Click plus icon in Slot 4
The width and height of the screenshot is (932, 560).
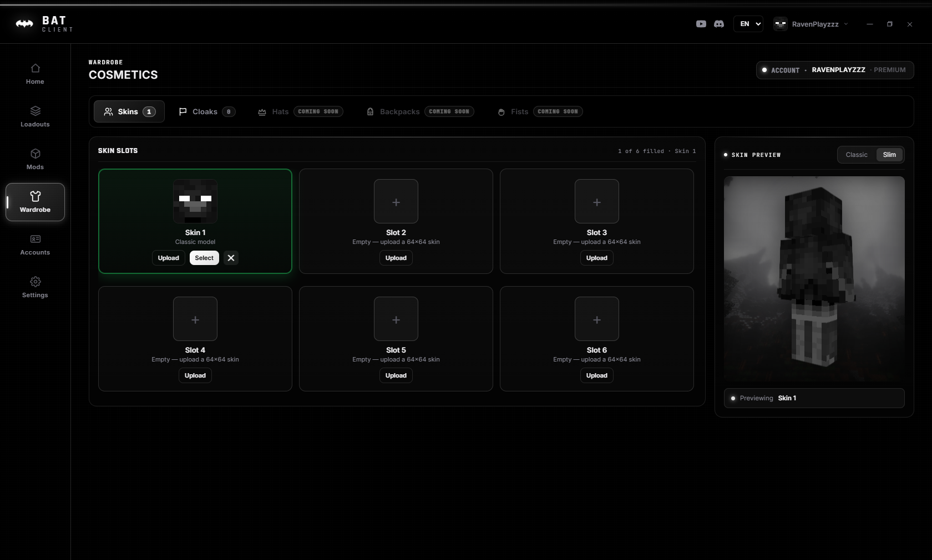(x=195, y=319)
